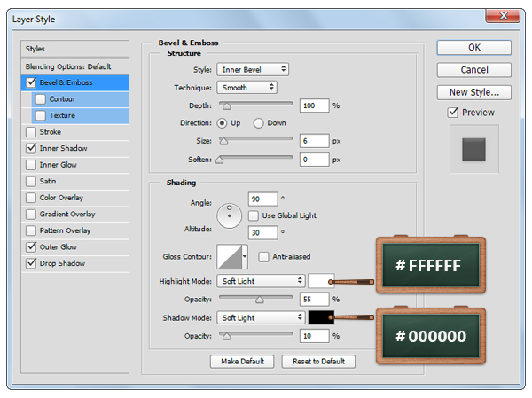Click the Make Default button

[x=242, y=362]
